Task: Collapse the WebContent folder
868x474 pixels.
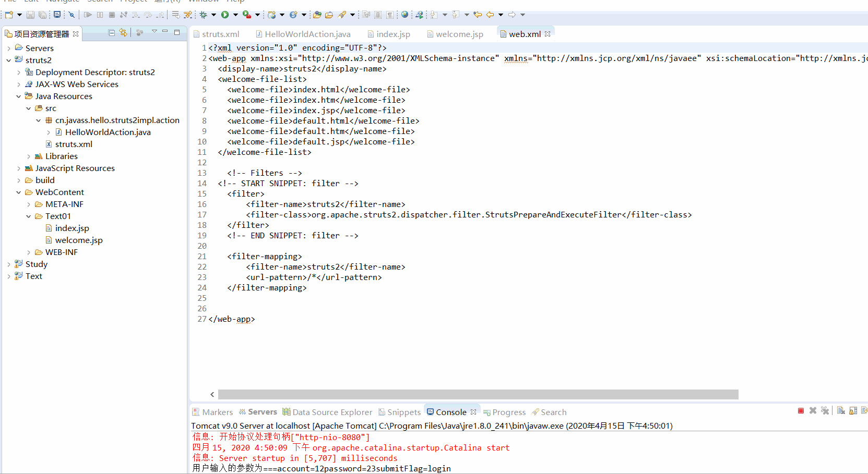Action: point(18,192)
